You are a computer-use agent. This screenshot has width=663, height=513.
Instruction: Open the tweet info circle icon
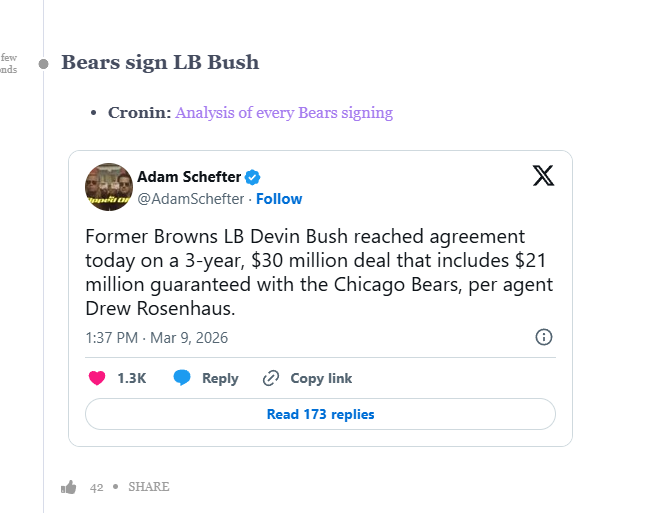point(544,337)
